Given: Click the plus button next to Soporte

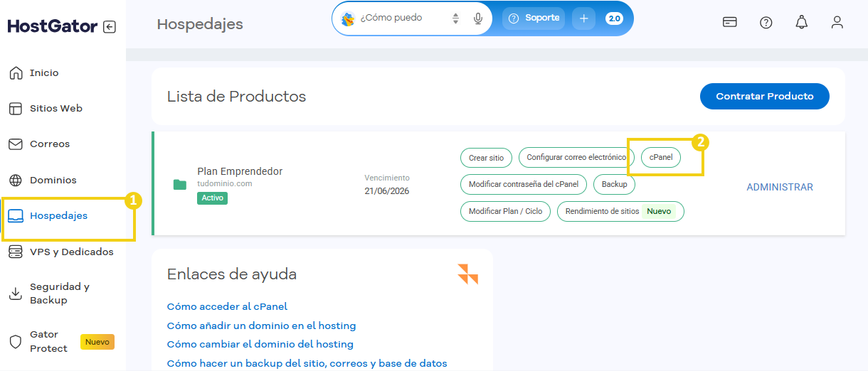Looking at the screenshot, I should pos(583,18).
